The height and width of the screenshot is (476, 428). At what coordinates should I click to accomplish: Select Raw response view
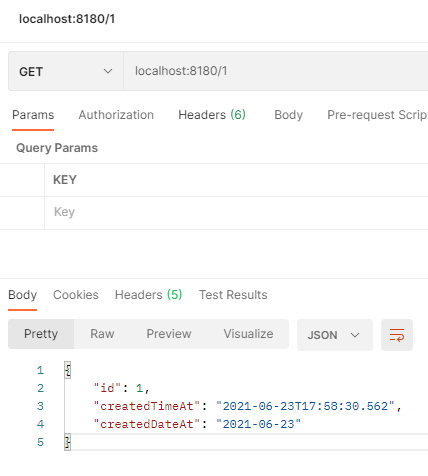(102, 334)
